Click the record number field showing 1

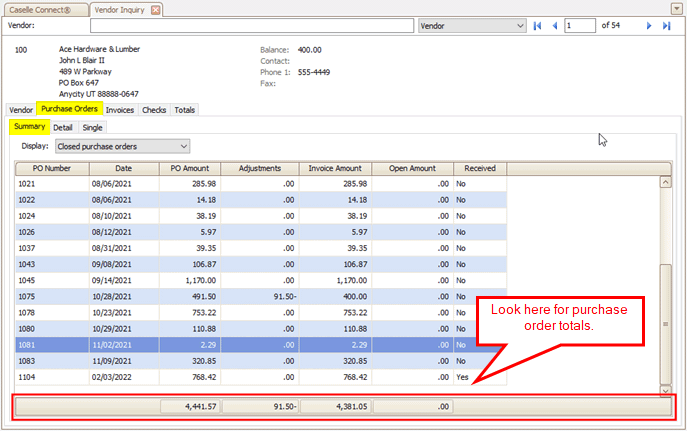(580, 25)
